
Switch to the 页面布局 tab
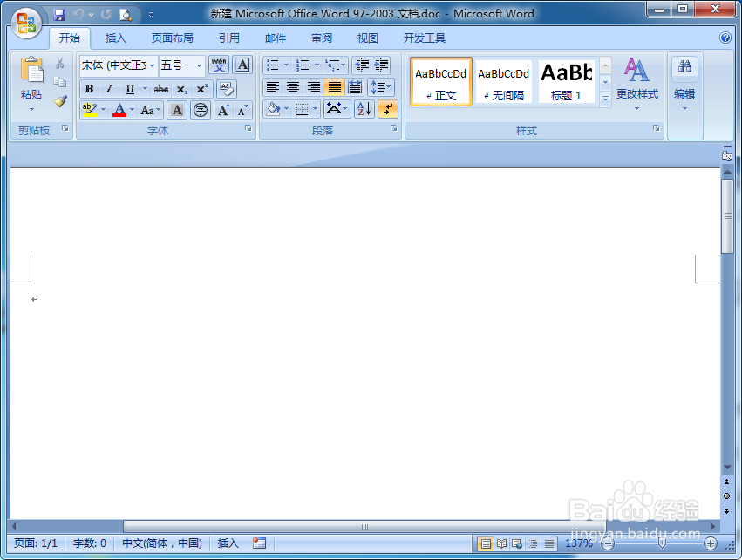click(173, 38)
